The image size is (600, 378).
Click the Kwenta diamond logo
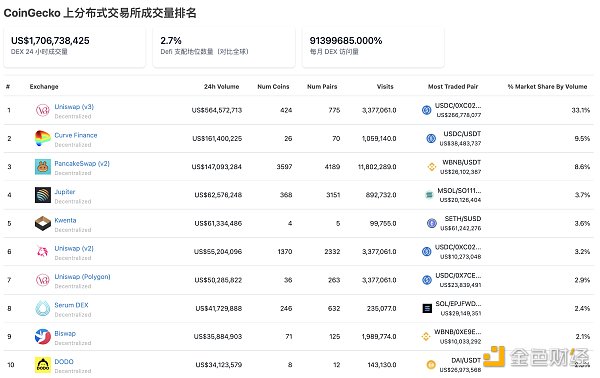(x=42, y=223)
